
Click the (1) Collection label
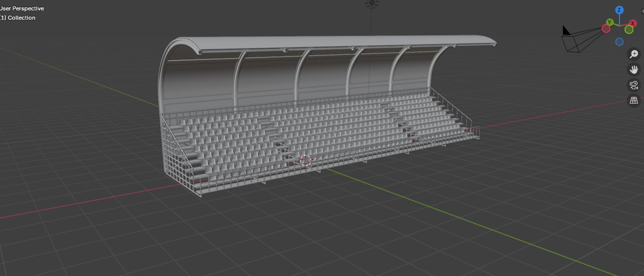pos(17,18)
